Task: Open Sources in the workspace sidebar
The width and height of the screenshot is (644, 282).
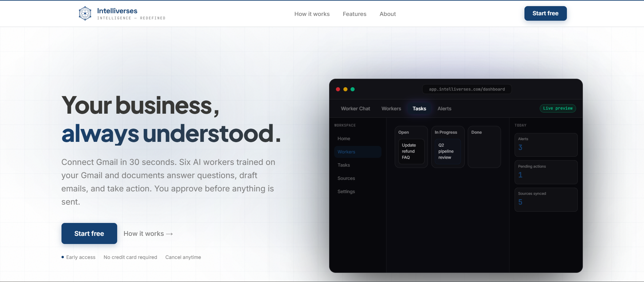Action: 358,178
